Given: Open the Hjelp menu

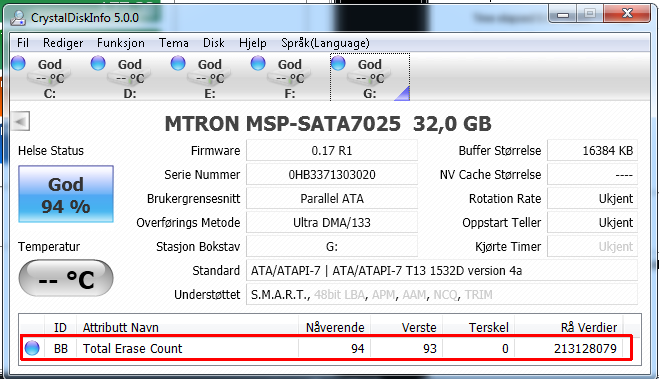Looking at the screenshot, I should [253, 43].
